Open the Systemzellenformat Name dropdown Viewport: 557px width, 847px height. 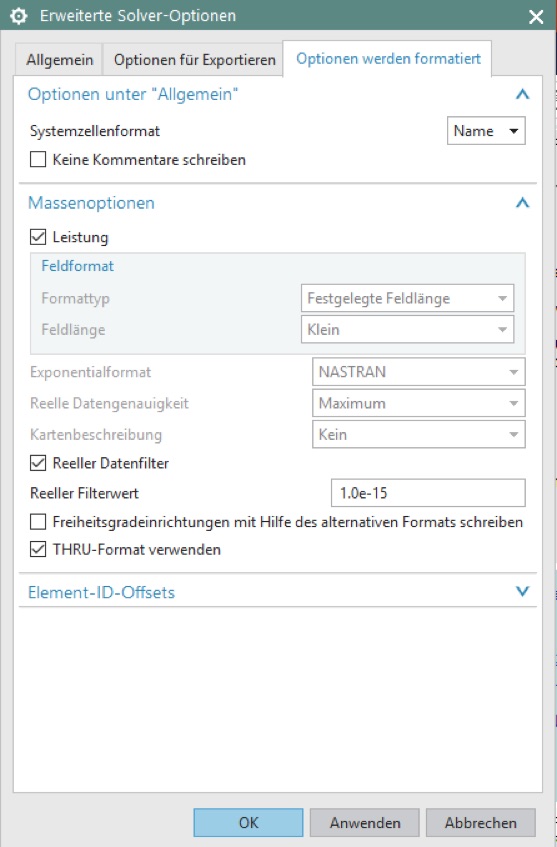486,131
